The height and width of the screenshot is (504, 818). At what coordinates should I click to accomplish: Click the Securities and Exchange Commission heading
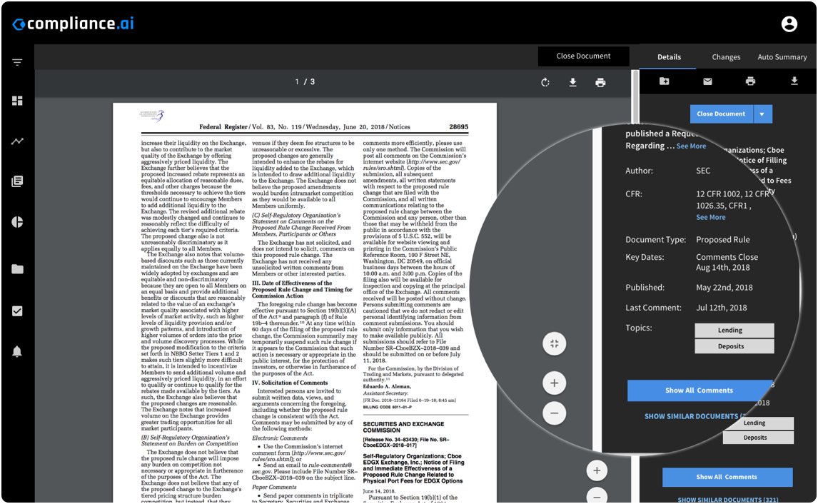click(403, 428)
